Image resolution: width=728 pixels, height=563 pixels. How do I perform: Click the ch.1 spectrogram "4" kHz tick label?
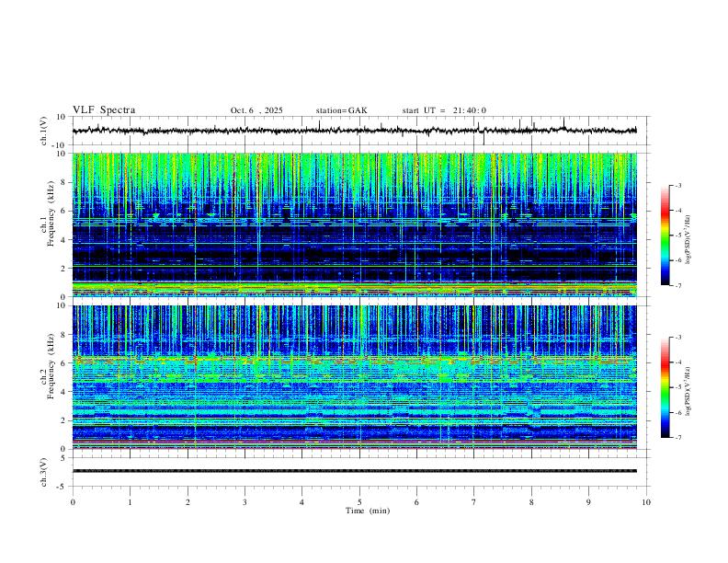tap(63, 240)
